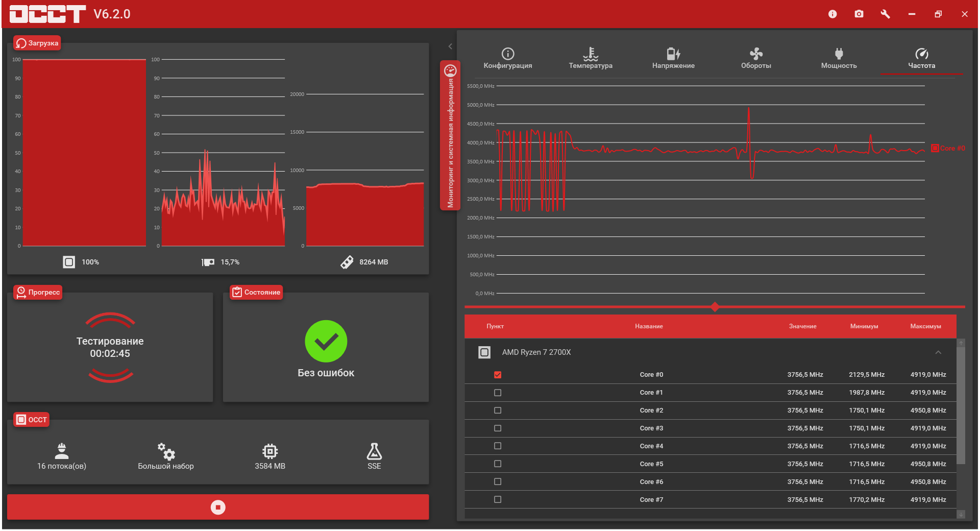Click the 100% CPU load value
This screenshot has width=980, height=531.
tap(90, 262)
